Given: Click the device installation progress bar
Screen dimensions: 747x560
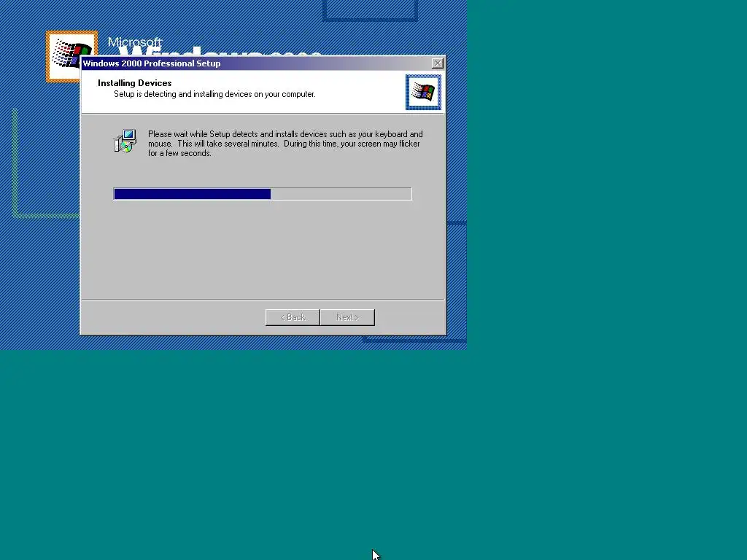Looking at the screenshot, I should click(x=263, y=194).
